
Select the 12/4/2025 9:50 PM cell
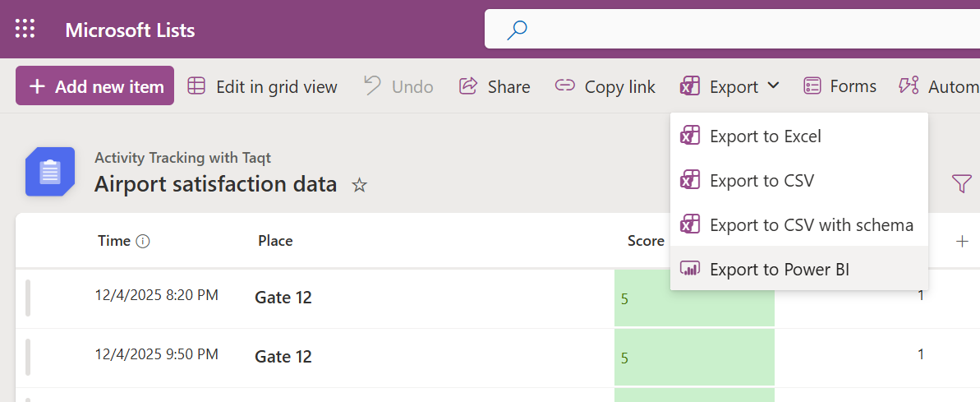tap(157, 354)
